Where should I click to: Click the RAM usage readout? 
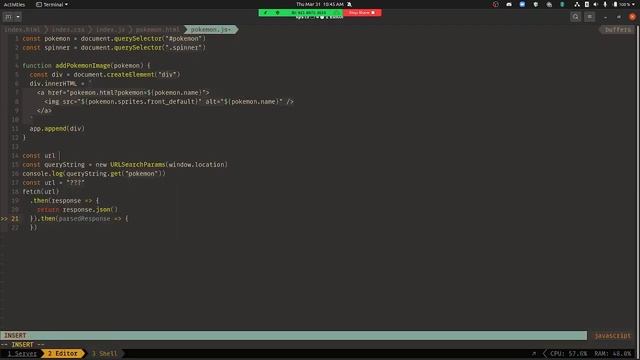[613, 353]
